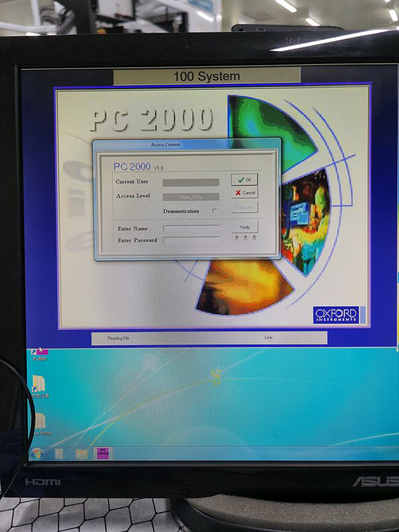The width and height of the screenshot is (399, 532).
Task: Click the Oxford Instruments logo
Action: [336, 315]
